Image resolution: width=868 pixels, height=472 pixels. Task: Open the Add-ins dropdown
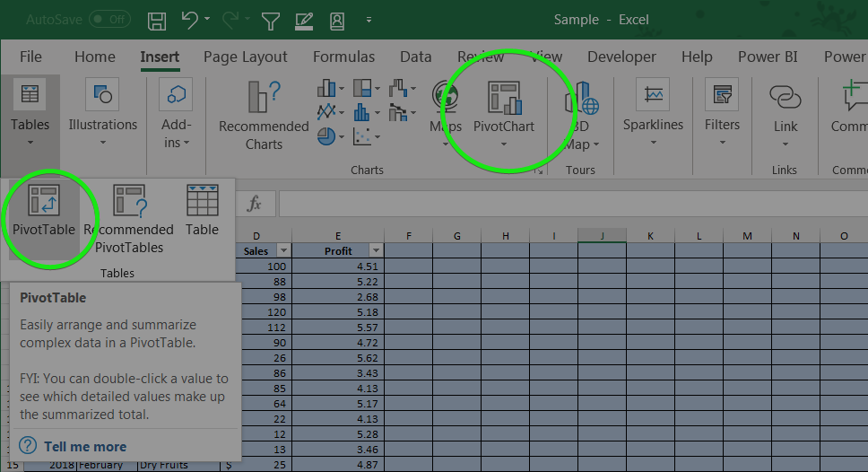click(176, 114)
